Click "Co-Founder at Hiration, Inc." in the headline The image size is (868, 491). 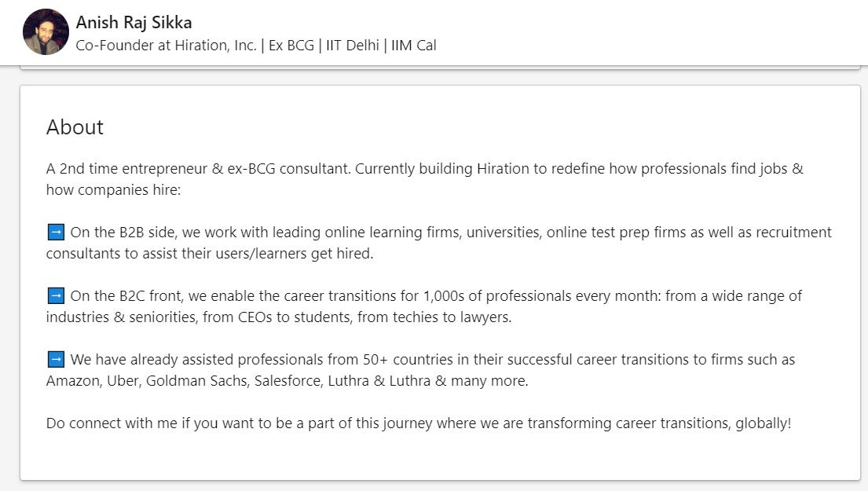(x=166, y=46)
